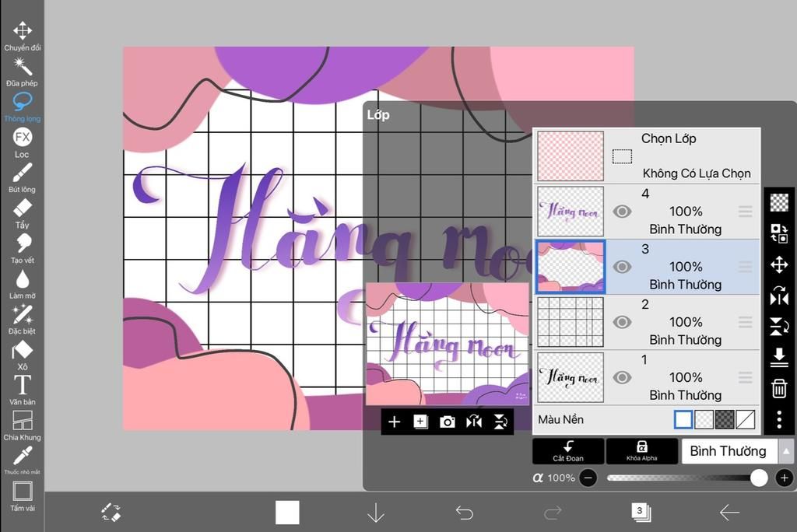Toggle visibility of layer 2

point(622,322)
